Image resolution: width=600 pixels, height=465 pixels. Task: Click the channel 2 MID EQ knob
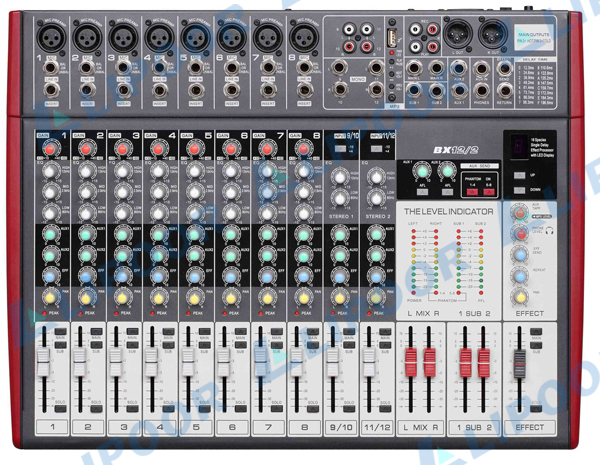(x=86, y=192)
